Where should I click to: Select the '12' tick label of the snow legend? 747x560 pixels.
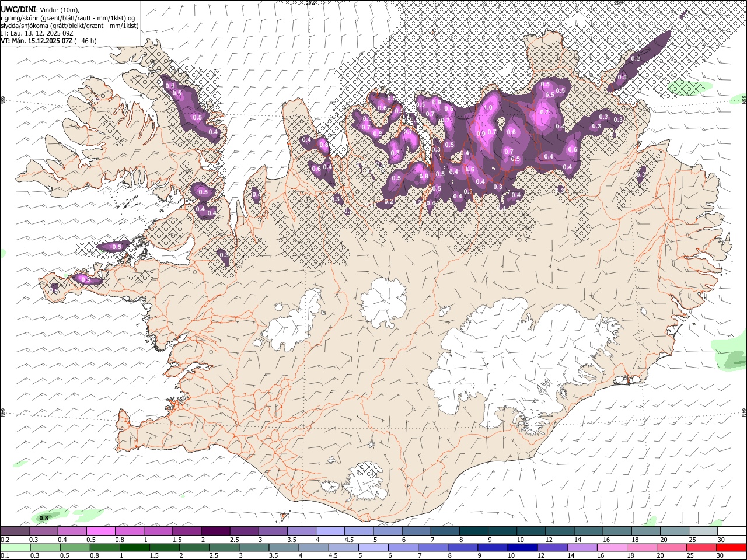click(x=549, y=540)
